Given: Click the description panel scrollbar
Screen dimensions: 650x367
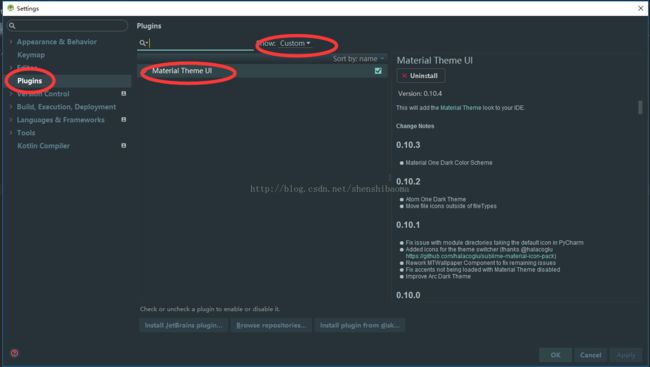Looking at the screenshot, I should (x=640, y=107).
